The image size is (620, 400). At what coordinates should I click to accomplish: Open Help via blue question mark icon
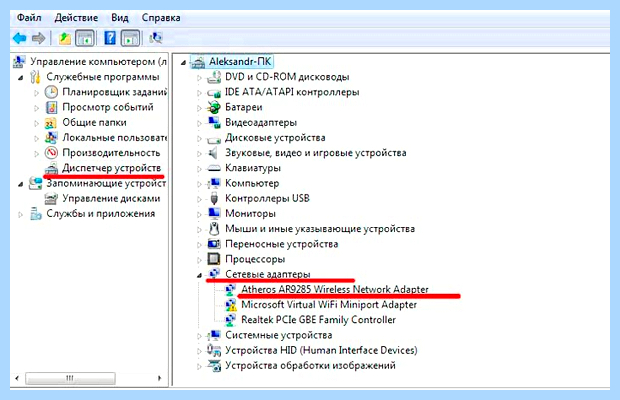[x=110, y=38]
